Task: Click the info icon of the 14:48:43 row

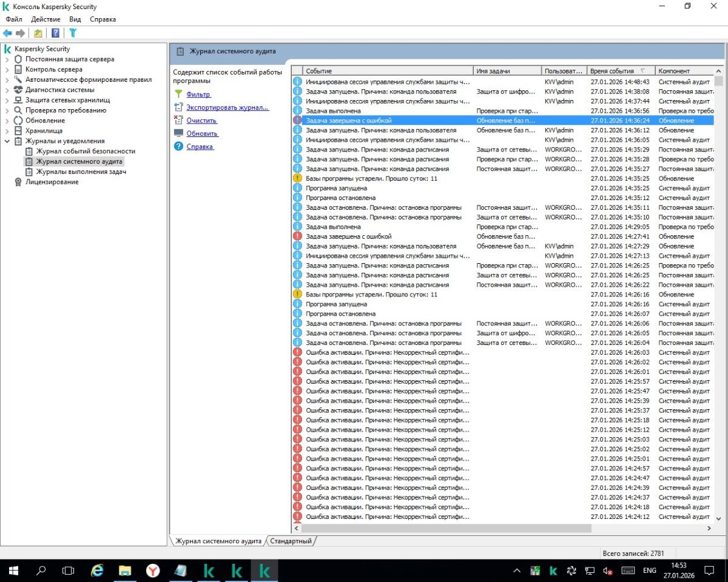Action: [297, 82]
